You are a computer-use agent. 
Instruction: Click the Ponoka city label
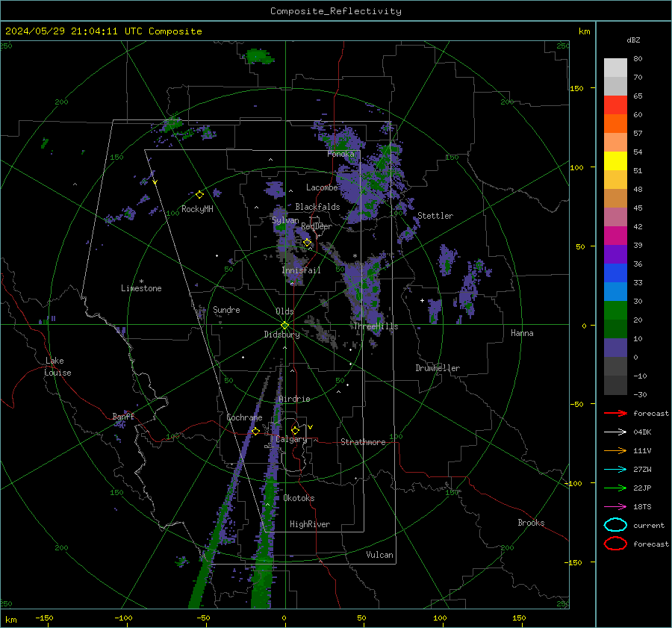340,154
